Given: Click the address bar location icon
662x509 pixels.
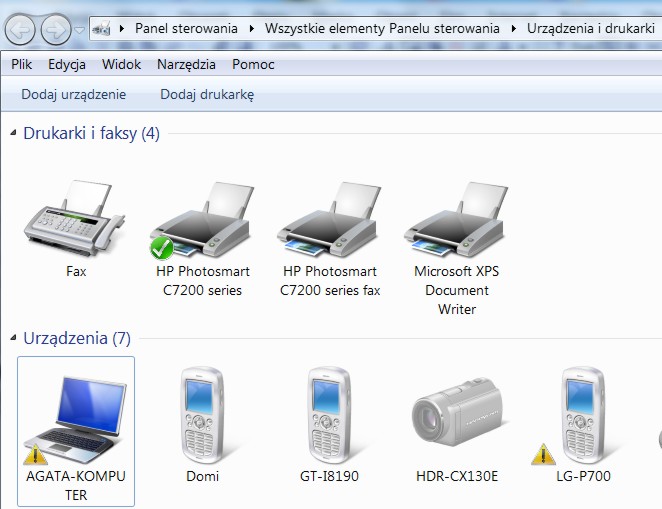Looking at the screenshot, I should click(x=101, y=29).
